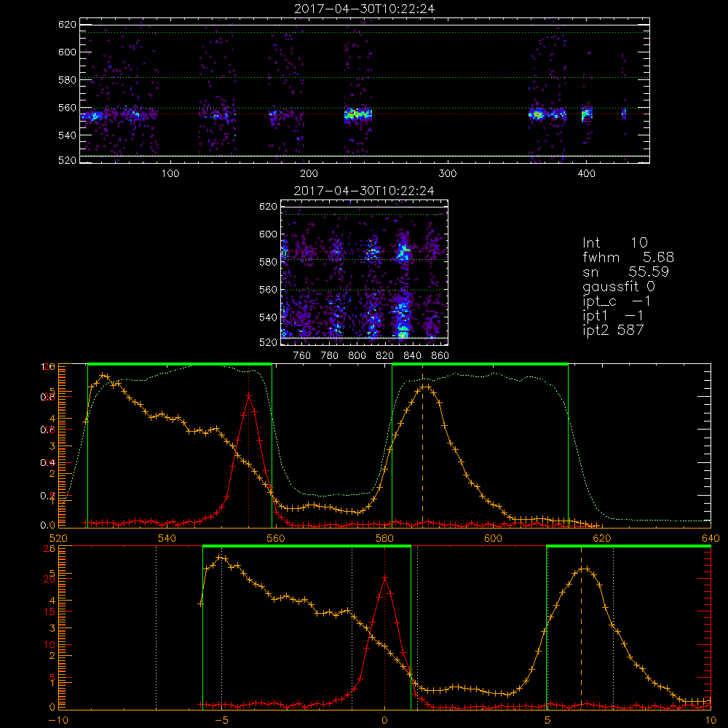Viewport: 728px width, 728px height.
Task: Select the 'ipt2 587' readout text
Action: click(613, 330)
